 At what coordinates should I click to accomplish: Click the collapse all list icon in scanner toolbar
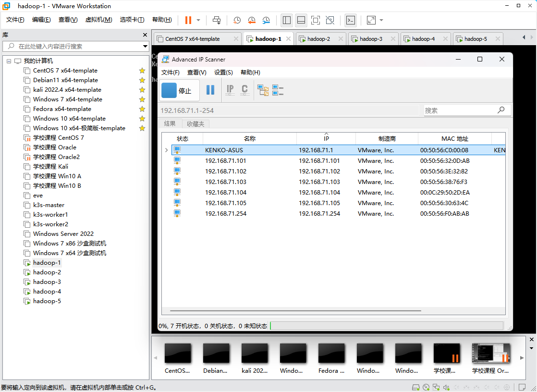278,90
